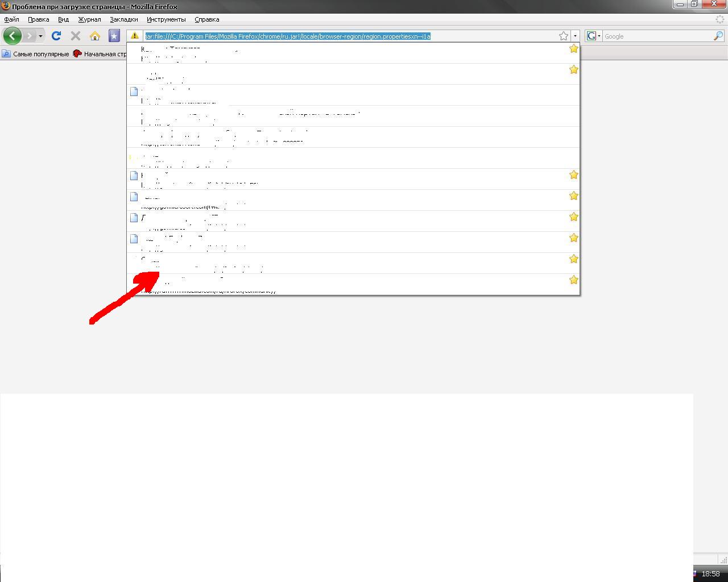728x582 pixels.
Task: Open the Вид menu
Action: (x=63, y=19)
